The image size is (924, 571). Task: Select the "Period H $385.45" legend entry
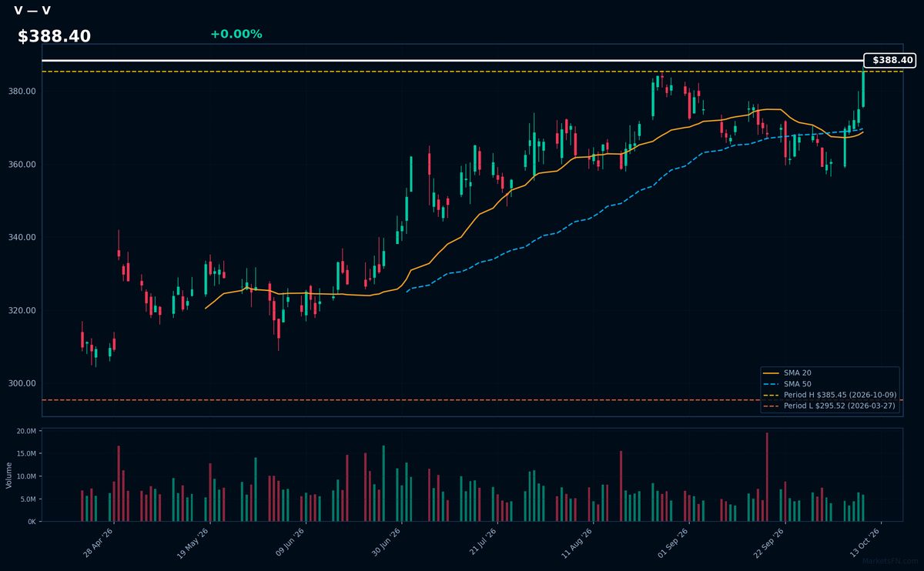point(830,395)
